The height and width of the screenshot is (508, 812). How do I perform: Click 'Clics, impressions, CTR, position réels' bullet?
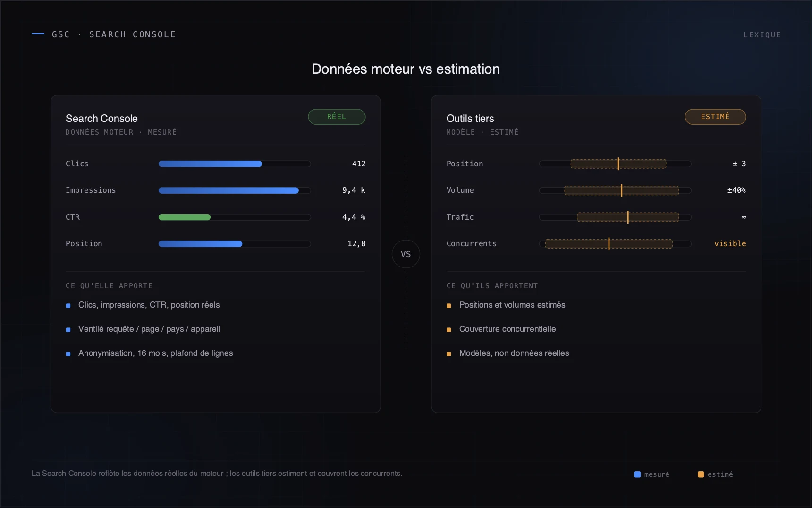(149, 305)
